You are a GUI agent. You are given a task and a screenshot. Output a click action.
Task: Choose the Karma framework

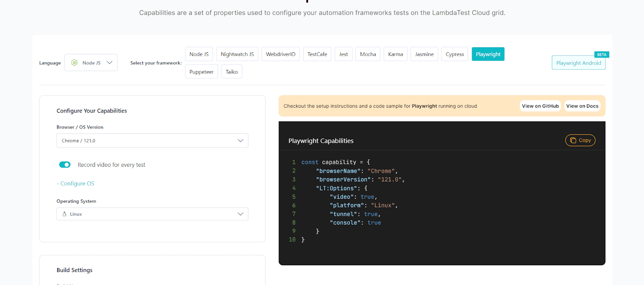coord(396,54)
